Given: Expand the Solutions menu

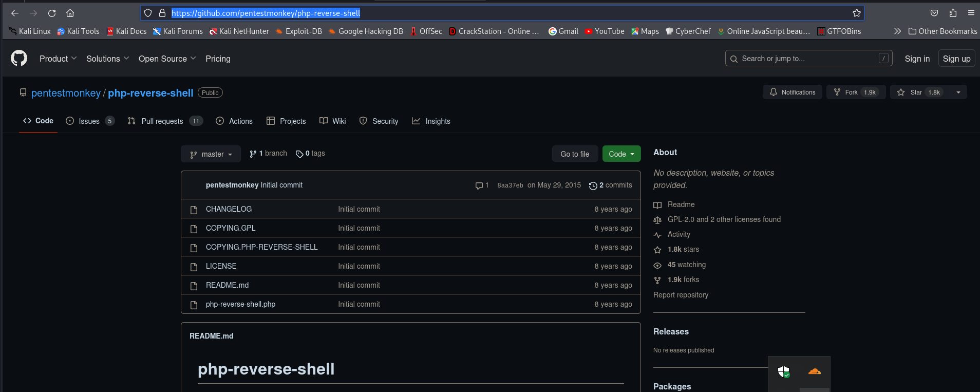Looking at the screenshot, I should pyautogui.click(x=107, y=59).
